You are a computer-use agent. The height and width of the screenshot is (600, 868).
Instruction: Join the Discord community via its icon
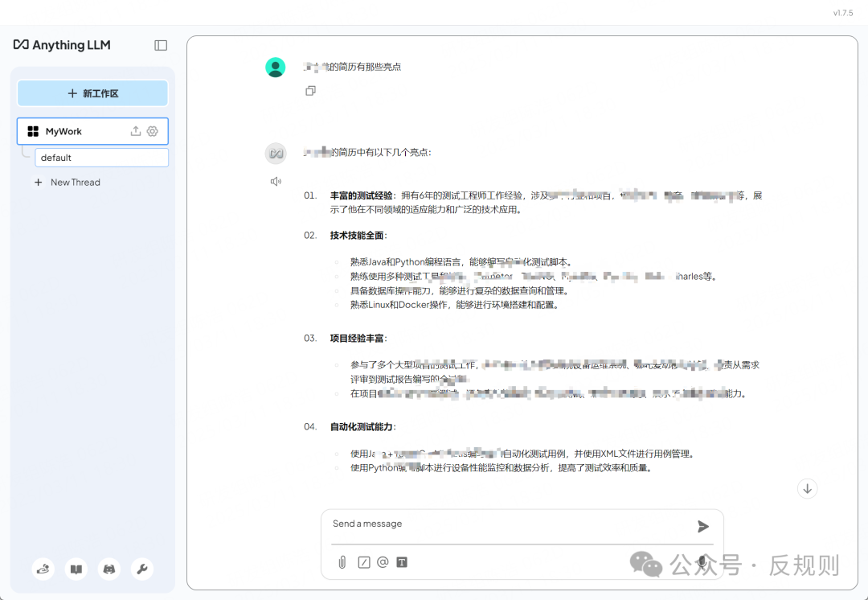[x=108, y=569]
